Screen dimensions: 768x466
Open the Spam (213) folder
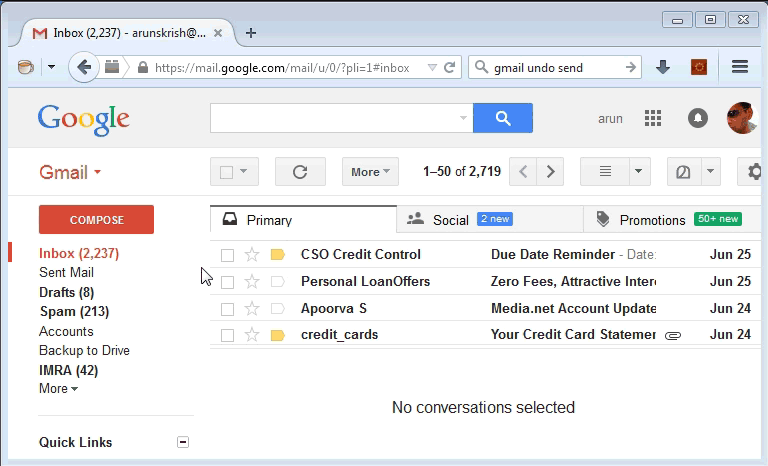click(x=74, y=312)
